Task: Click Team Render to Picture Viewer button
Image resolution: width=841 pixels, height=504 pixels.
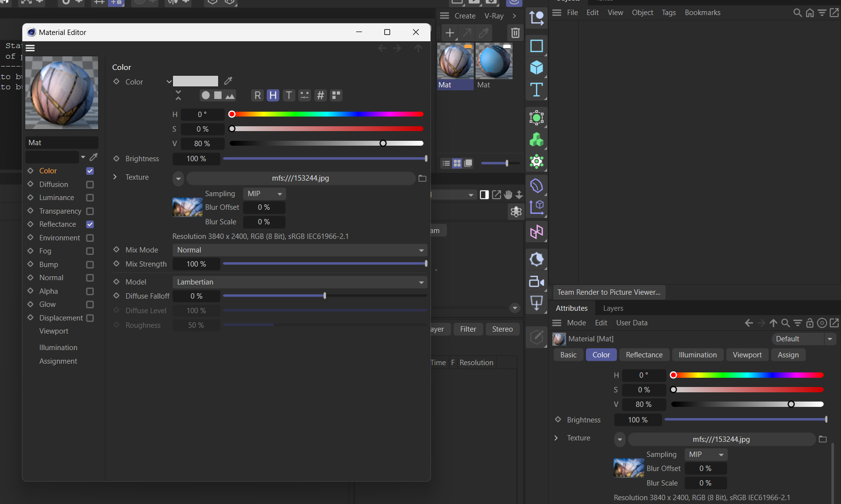Action: [x=609, y=292]
